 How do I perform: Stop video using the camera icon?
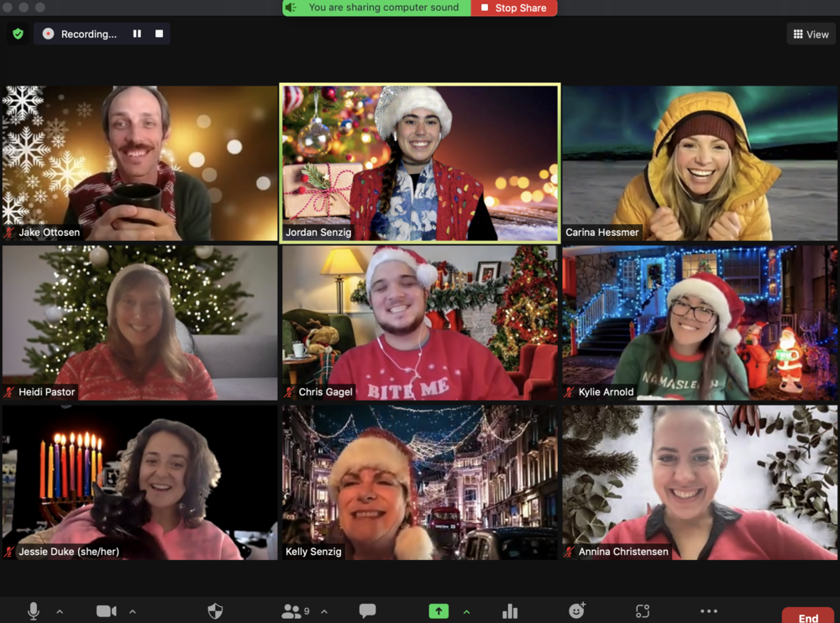coord(106,610)
